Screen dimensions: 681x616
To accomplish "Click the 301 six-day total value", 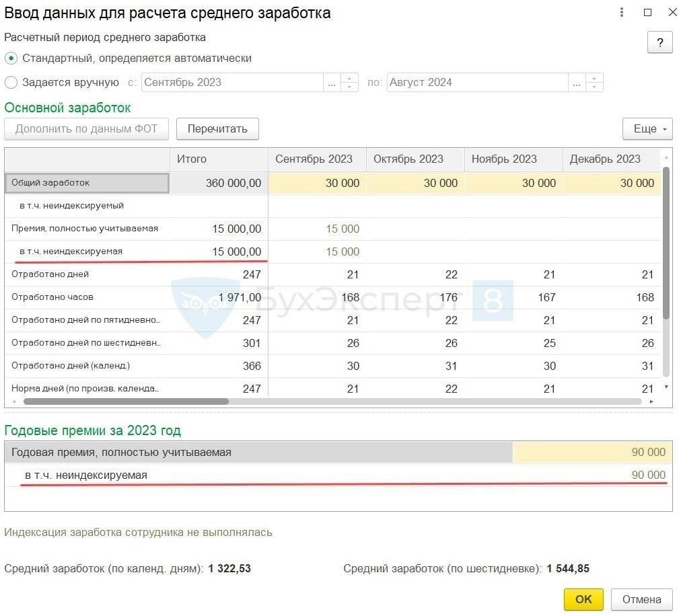I will tap(219, 343).
